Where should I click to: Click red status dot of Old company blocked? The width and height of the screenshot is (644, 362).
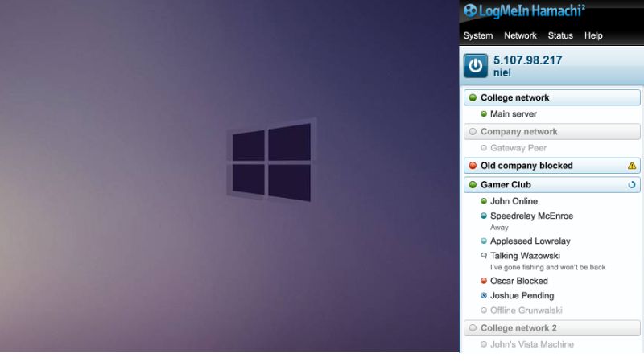pyautogui.click(x=473, y=166)
